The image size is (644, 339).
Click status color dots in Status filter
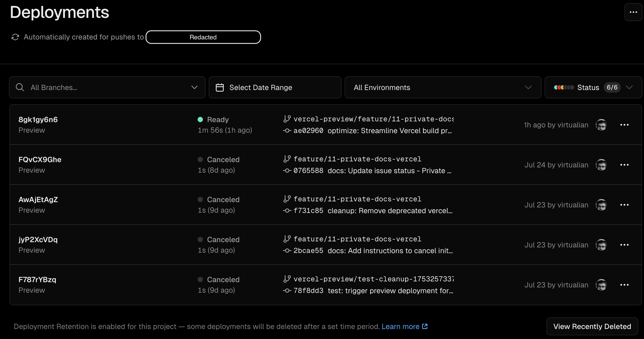click(564, 87)
